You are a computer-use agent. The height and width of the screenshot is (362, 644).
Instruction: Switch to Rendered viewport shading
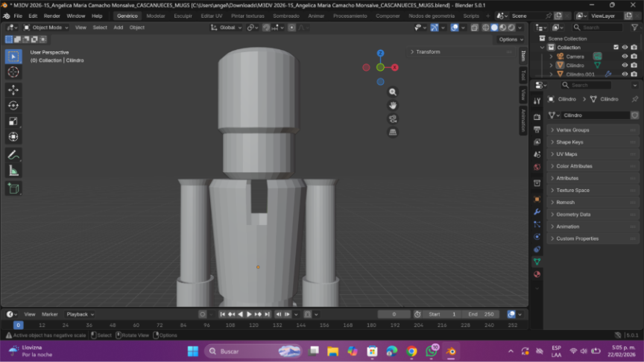[511, 28]
